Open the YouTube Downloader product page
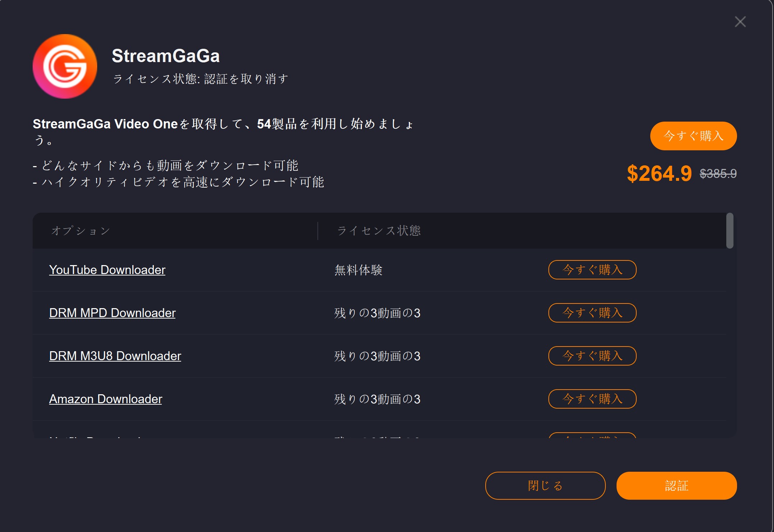 coord(107,270)
